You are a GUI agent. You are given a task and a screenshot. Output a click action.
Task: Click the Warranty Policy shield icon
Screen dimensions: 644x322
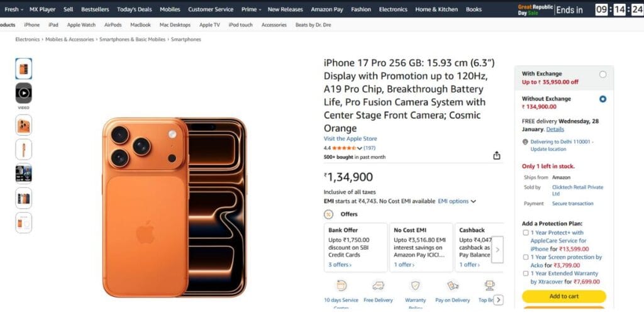(x=415, y=286)
